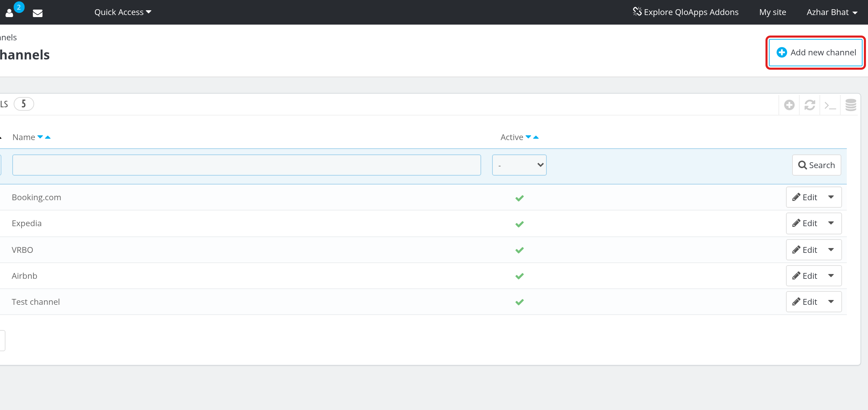Edit the Expedia channel
Image resolution: width=868 pixels, height=410 pixels.
[804, 223]
